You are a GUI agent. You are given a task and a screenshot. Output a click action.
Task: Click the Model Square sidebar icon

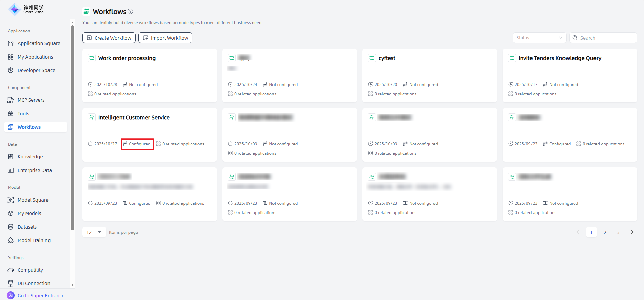[x=11, y=200]
